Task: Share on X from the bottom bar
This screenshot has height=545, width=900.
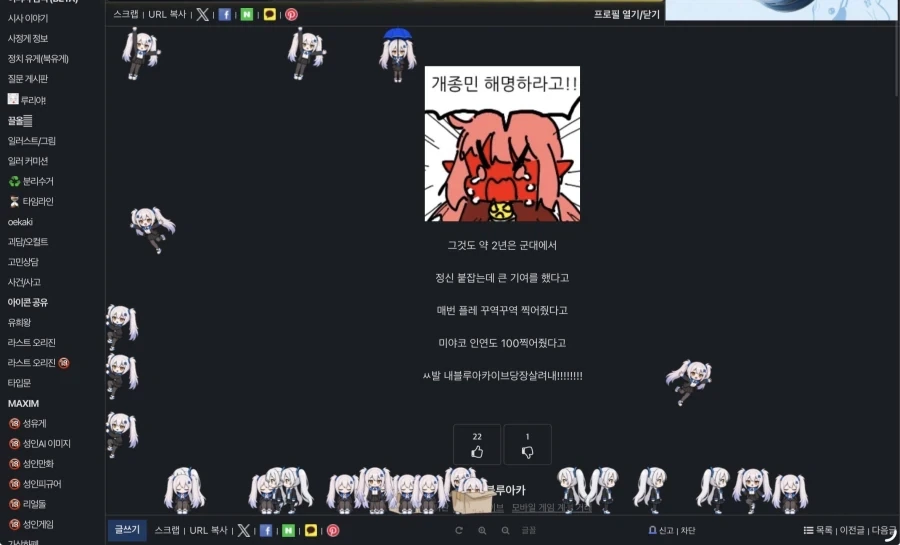Action: point(244,530)
